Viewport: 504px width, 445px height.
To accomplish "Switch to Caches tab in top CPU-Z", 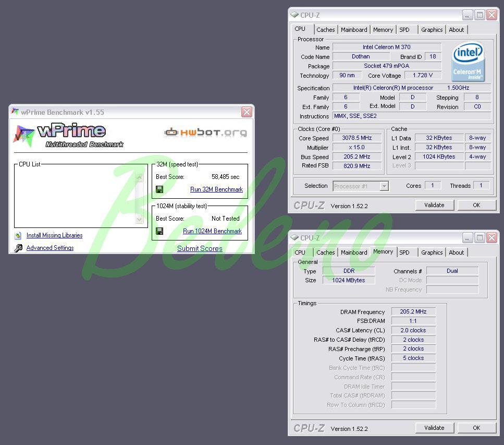I will tap(326, 30).
